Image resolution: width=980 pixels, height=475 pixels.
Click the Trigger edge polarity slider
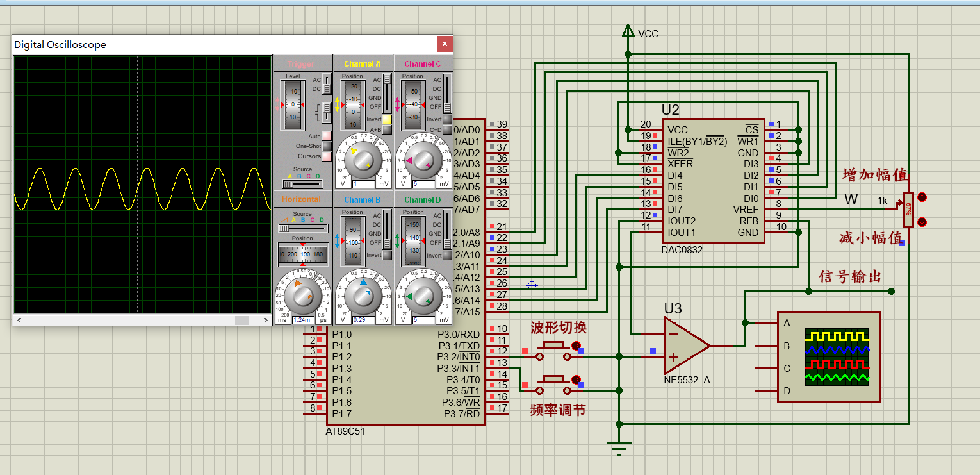click(327, 112)
